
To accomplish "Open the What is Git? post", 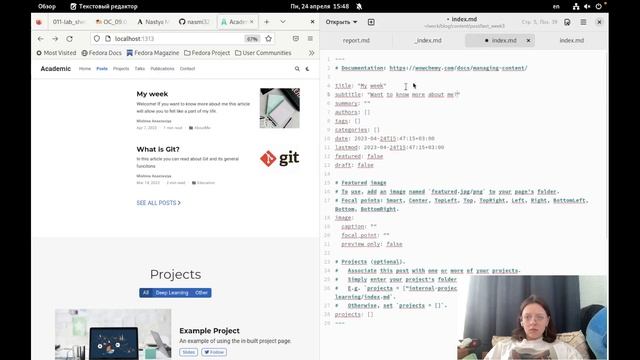I will tap(158, 149).
